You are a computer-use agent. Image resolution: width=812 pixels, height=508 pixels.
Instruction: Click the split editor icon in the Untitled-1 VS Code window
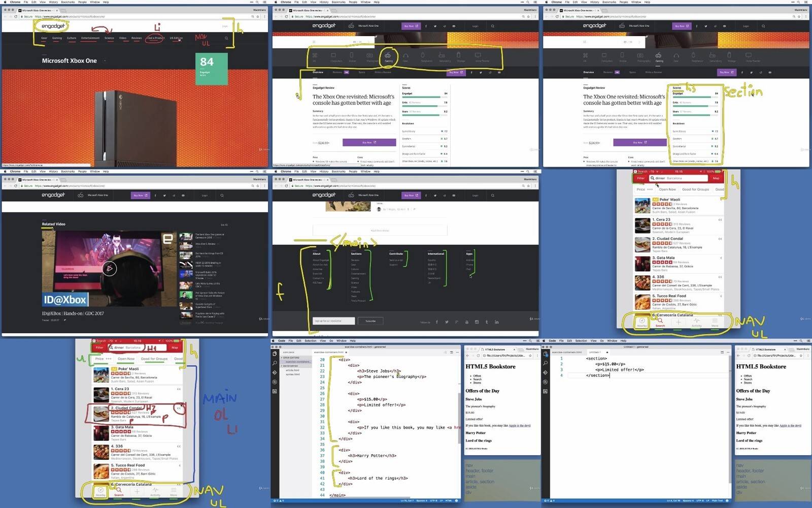point(722,352)
